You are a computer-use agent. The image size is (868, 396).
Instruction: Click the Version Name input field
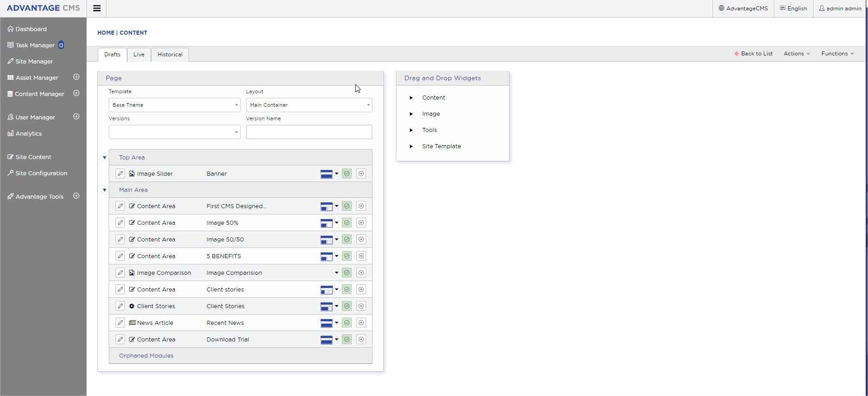point(309,132)
